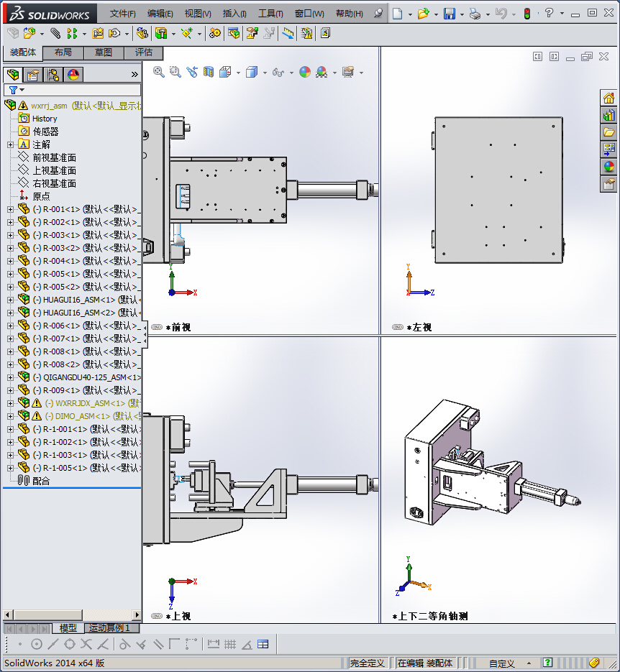Click the Rebuild traffic light icon
This screenshot has height=672, width=620.
[x=527, y=14]
